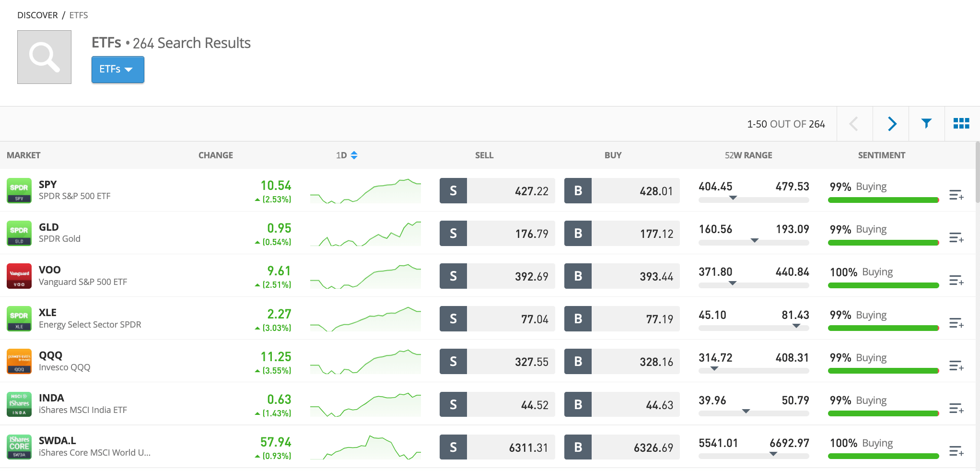Click the SENTIMENT column header

(x=882, y=155)
